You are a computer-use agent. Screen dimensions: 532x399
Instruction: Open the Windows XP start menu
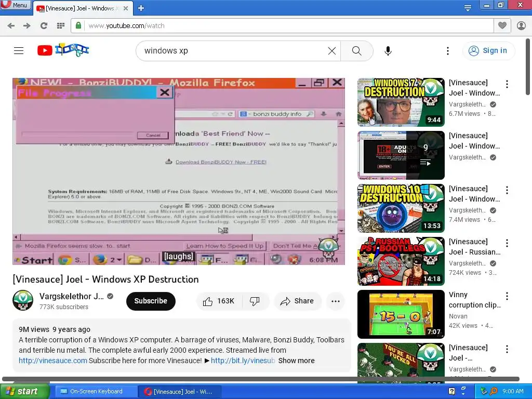tap(24, 391)
